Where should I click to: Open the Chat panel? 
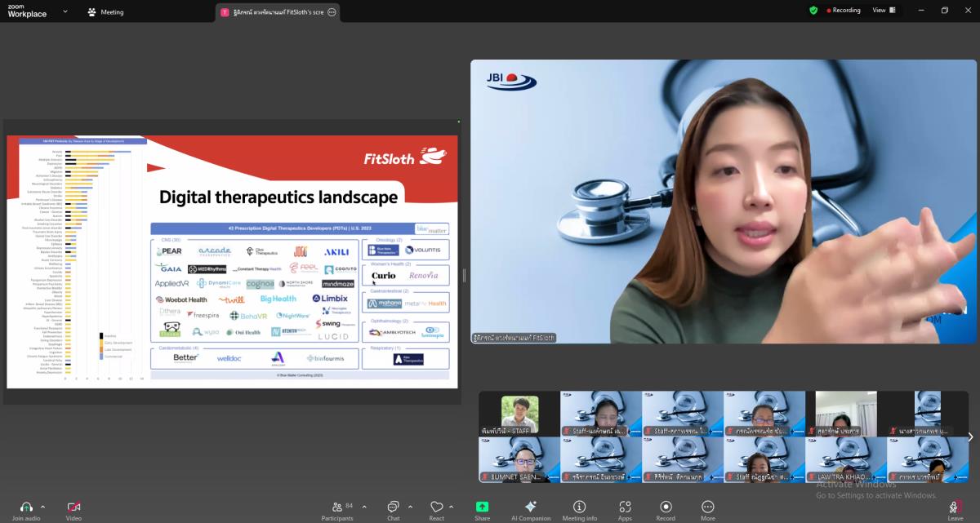click(x=393, y=510)
